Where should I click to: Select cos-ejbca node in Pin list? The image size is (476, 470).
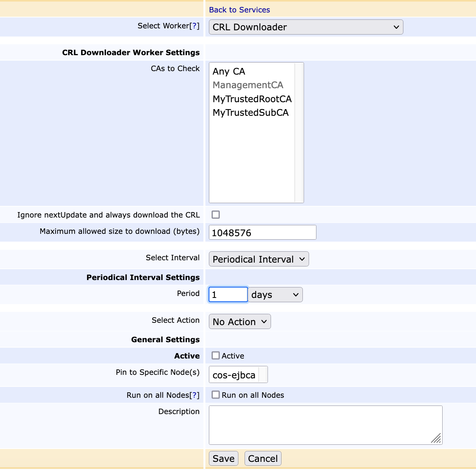[234, 375]
